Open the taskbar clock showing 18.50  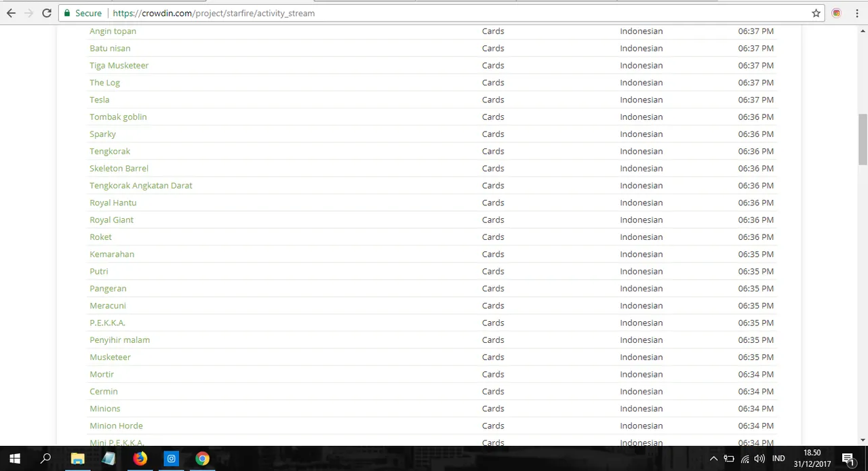(812, 458)
